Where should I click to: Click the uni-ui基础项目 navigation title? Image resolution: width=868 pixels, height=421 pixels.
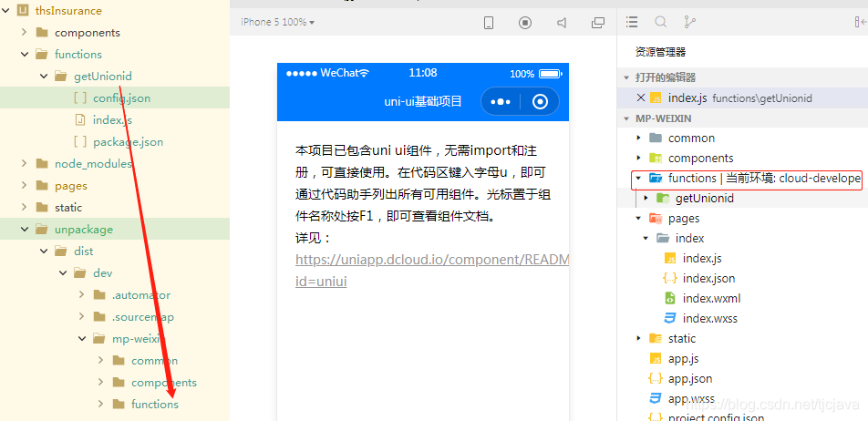[423, 102]
